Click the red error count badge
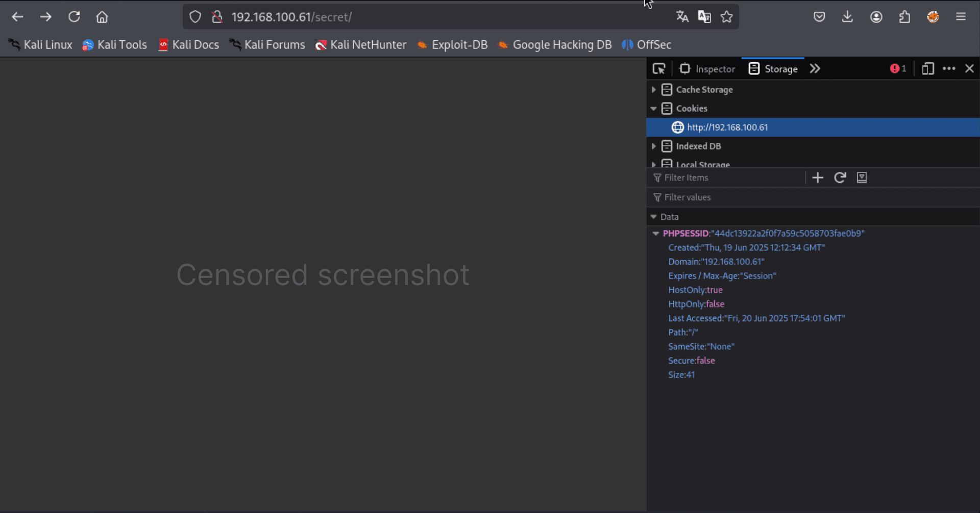This screenshot has height=513, width=980. pyautogui.click(x=898, y=69)
